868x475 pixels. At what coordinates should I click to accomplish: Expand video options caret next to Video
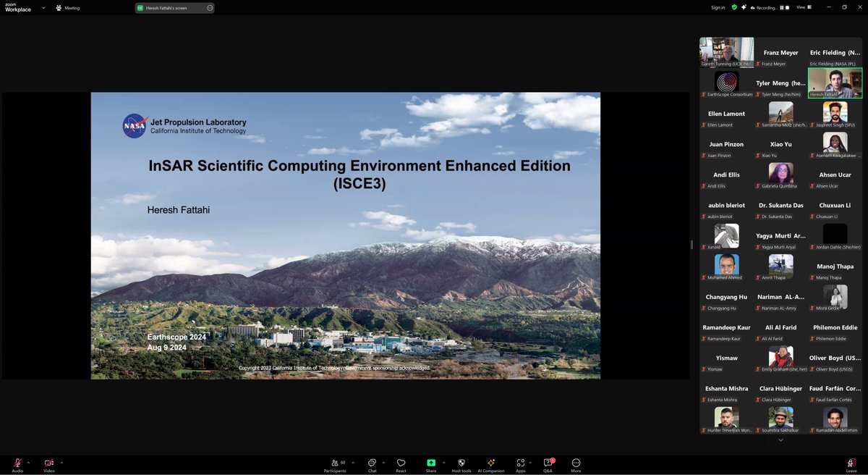pos(61,462)
